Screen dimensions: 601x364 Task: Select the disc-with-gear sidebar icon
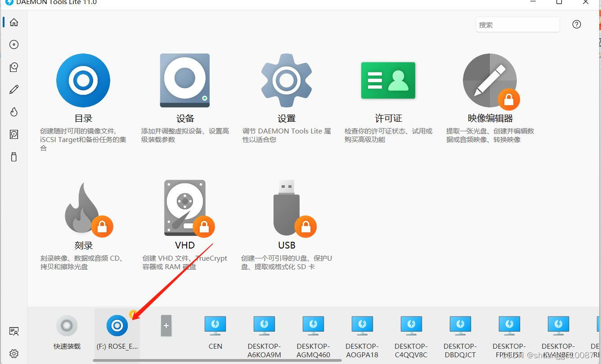(14, 67)
